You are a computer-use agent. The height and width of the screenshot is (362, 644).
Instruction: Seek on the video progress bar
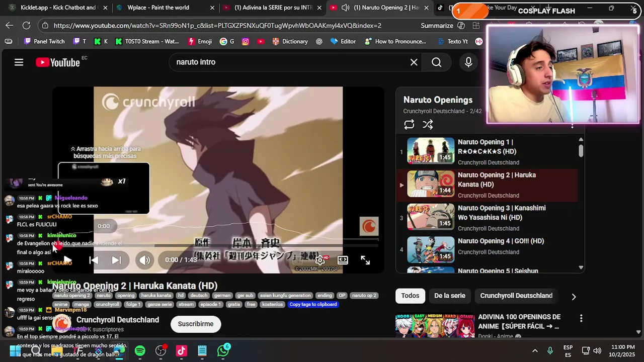[218, 245]
